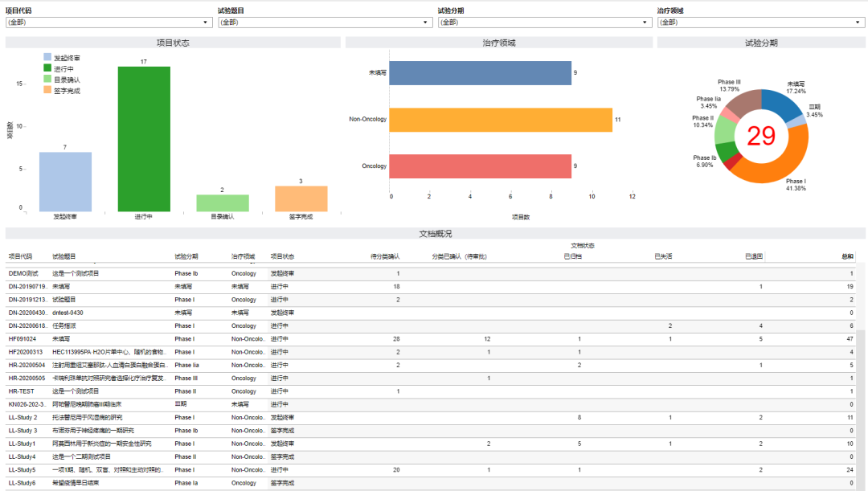Image resolution: width=868 pixels, height=491 pixels.
Task: Select project code HF20200313
Action: tap(26, 352)
